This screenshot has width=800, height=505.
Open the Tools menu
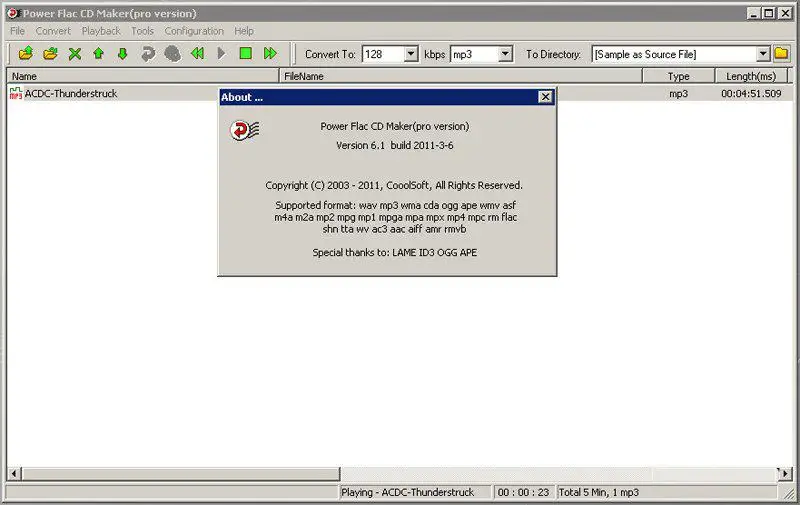[x=142, y=31]
